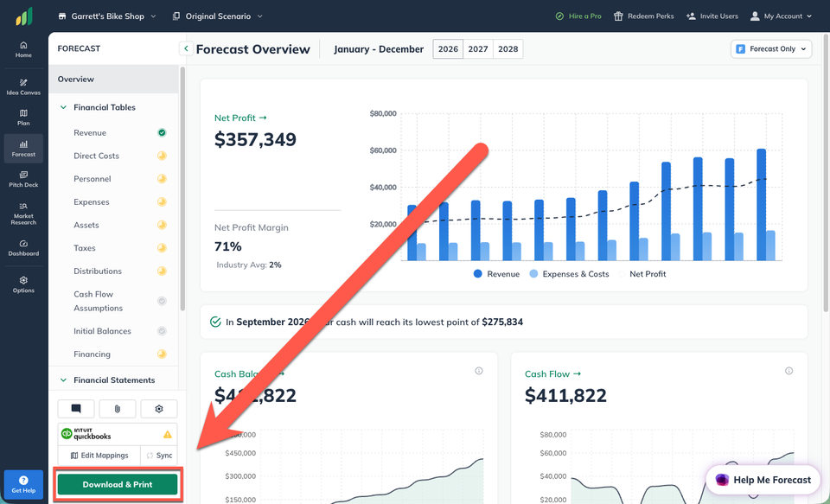Click the Hire a Pro link
The image size is (830, 504).
pos(578,16)
